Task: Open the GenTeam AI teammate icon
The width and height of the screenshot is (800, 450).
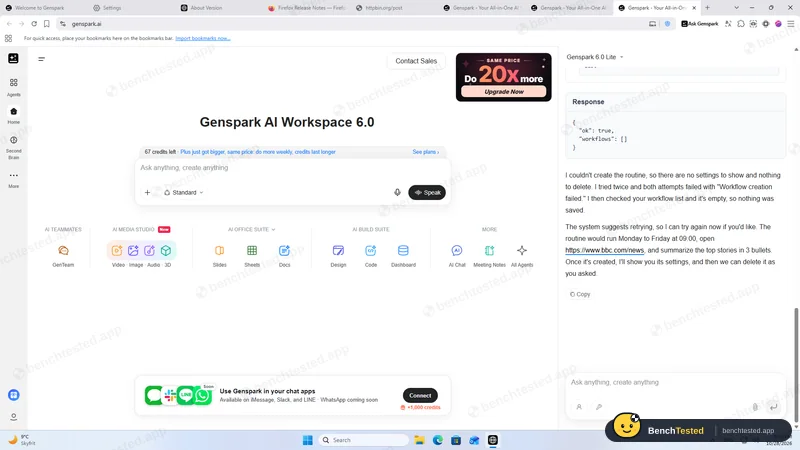Action: [63, 251]
